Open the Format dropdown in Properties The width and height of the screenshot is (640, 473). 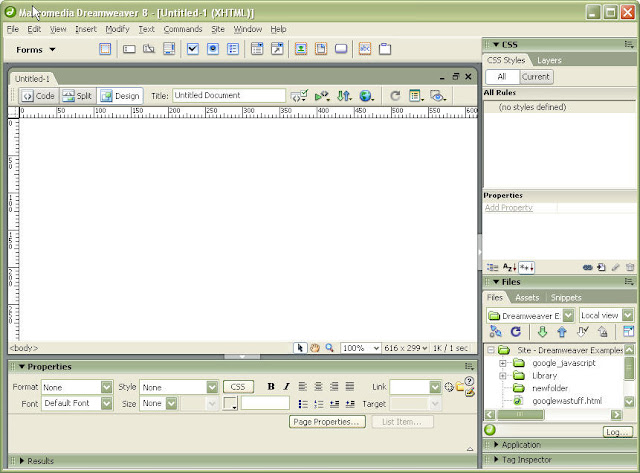(x=106, y=387)
